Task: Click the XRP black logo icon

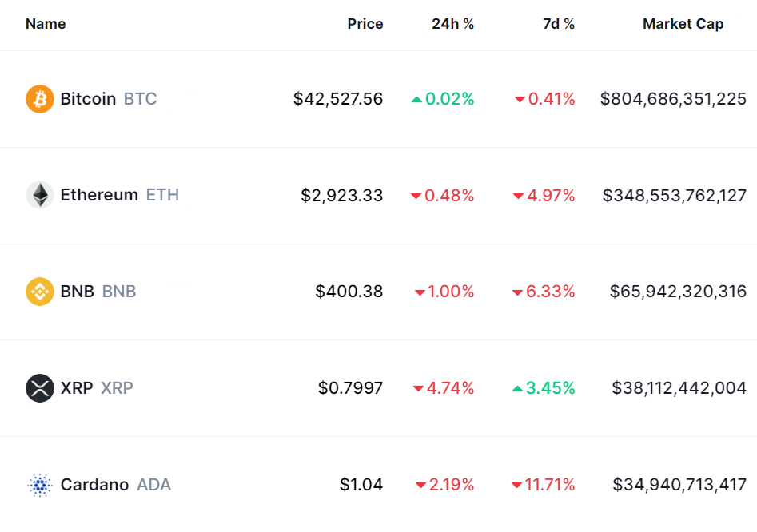Action: (x=40, y=388)
